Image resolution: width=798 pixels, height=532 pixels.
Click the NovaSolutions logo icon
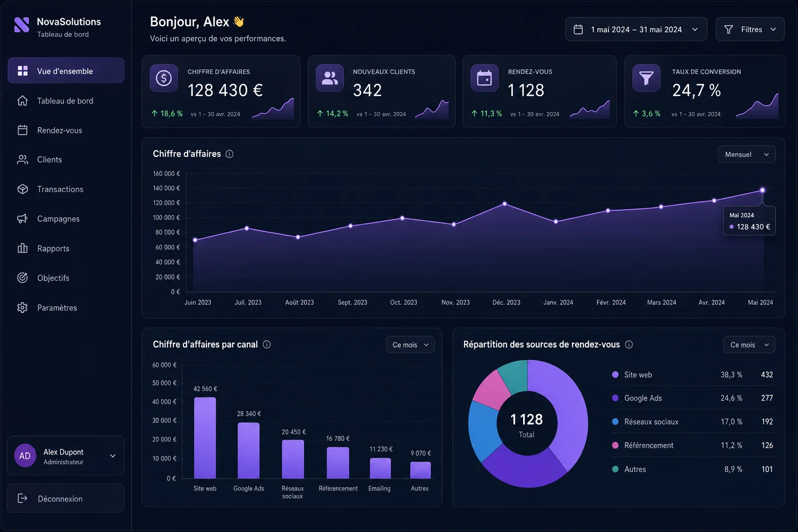click(x=21, y=25)
